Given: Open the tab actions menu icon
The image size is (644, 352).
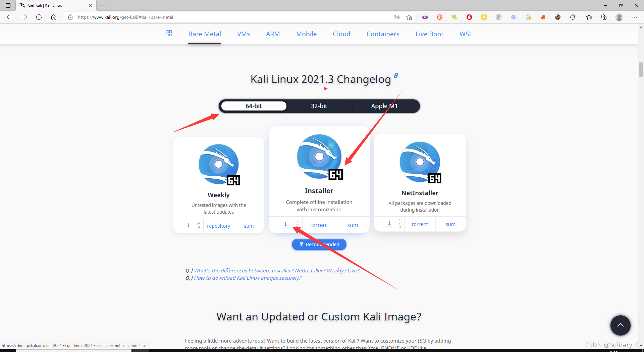Looking at the screenshot, I should click(8, 5).
